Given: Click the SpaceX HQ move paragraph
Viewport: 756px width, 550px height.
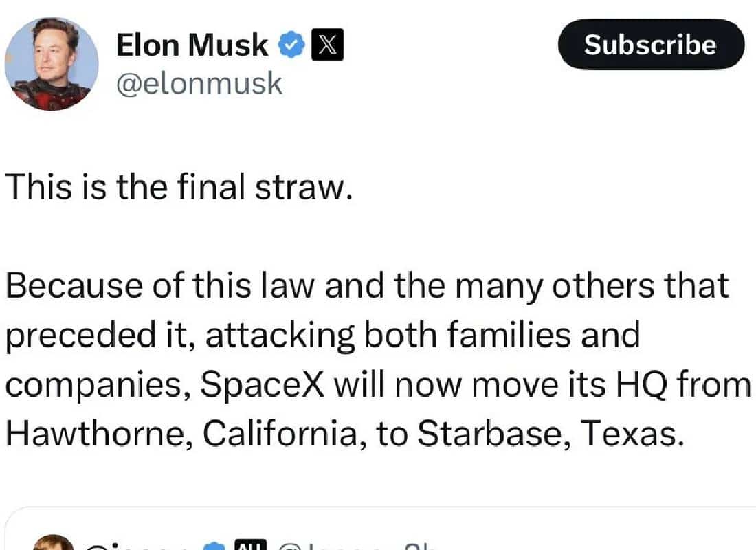Looking at the screenshot, I should pyautogui.click(x=378, y=360).
